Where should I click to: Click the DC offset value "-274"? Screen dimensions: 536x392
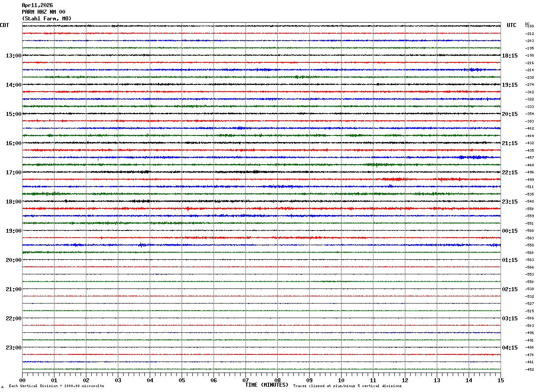[529, 85]
